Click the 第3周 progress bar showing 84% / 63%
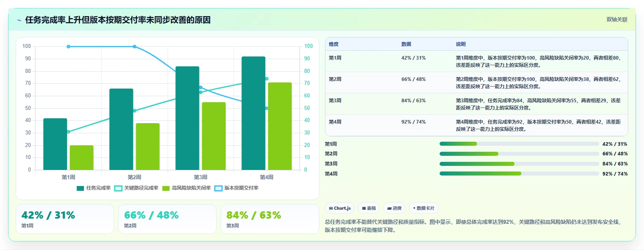The image size is (644, 250). [x=519, y=164]
